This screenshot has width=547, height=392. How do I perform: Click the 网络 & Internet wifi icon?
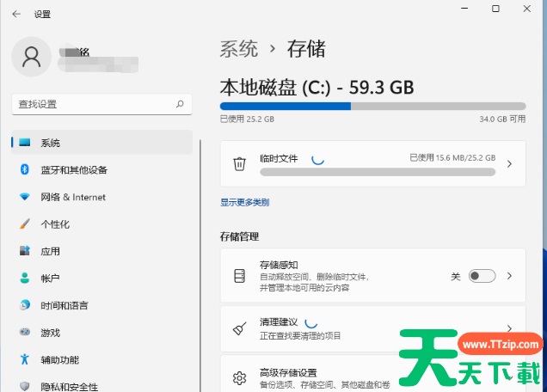[25, 197]
